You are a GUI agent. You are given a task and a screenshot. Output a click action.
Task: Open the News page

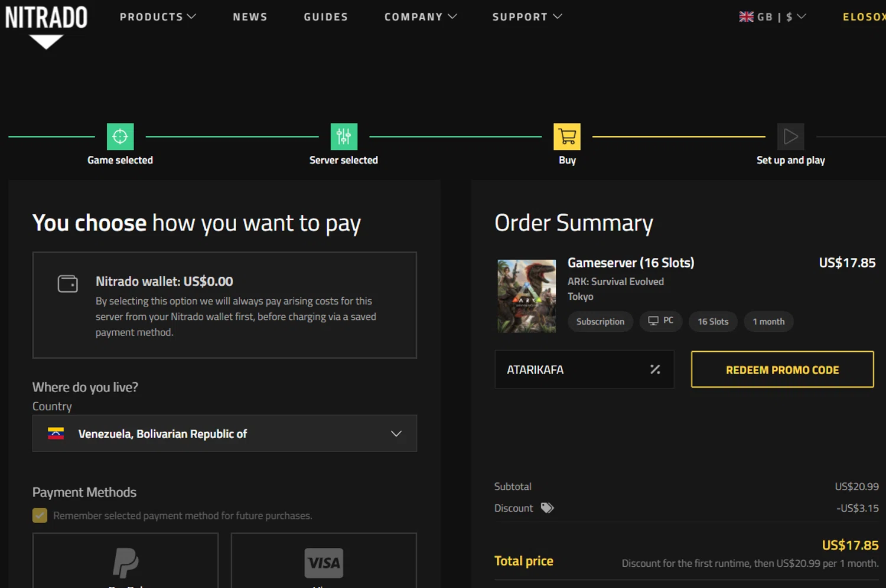[250, 17]
